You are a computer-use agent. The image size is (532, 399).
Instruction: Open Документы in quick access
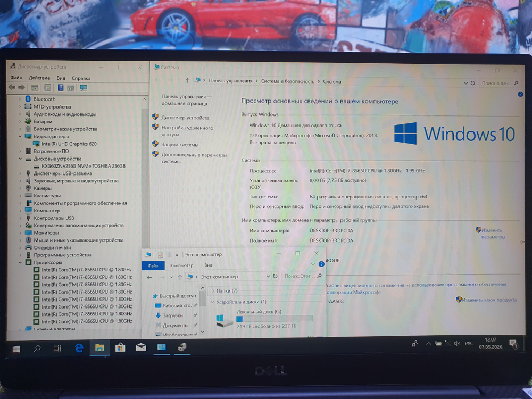tap(176, 326)
